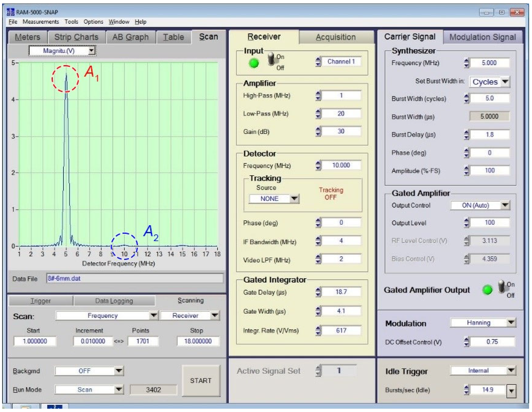Viewport: 532px width, 412px height.
Task: Click the green Gated Amplifier Output LED
Action: tap(487, 290)
